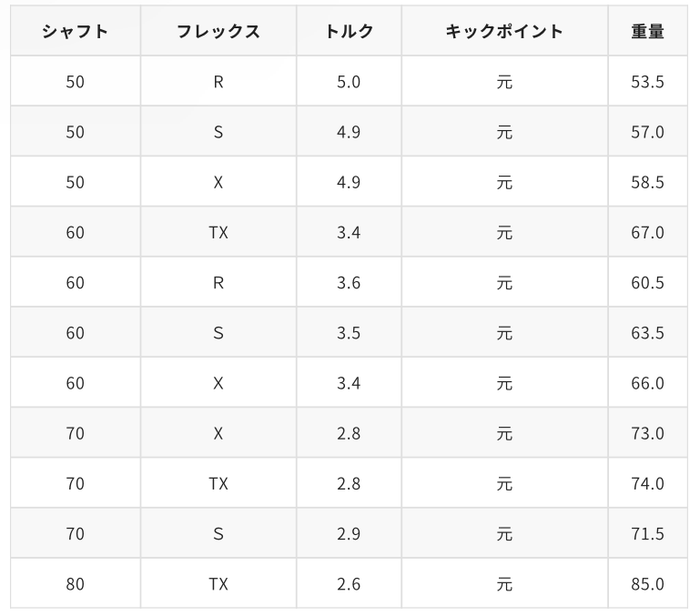Click the シャフト column header
Screen dimensions: 700x616
point(75,32)
